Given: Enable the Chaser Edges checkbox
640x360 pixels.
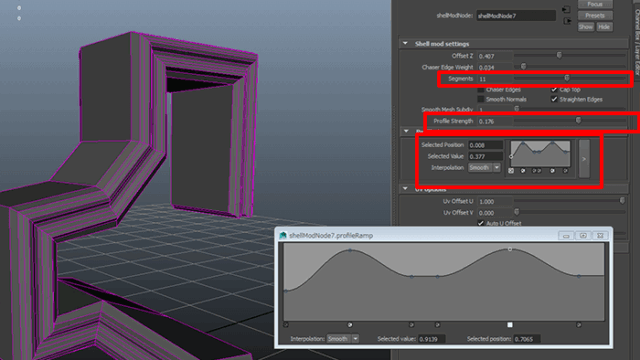Looking at the screenshot, I should tap(481, 89).
